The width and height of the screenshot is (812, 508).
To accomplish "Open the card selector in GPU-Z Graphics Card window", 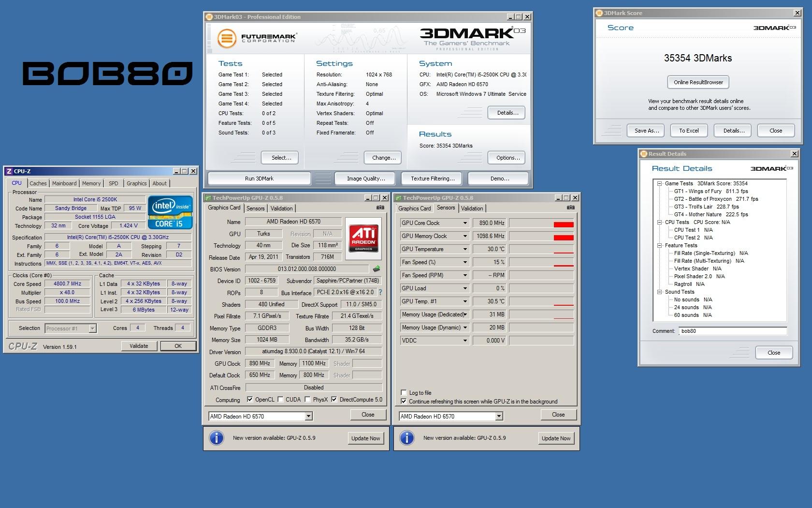I will pos(308,417).
